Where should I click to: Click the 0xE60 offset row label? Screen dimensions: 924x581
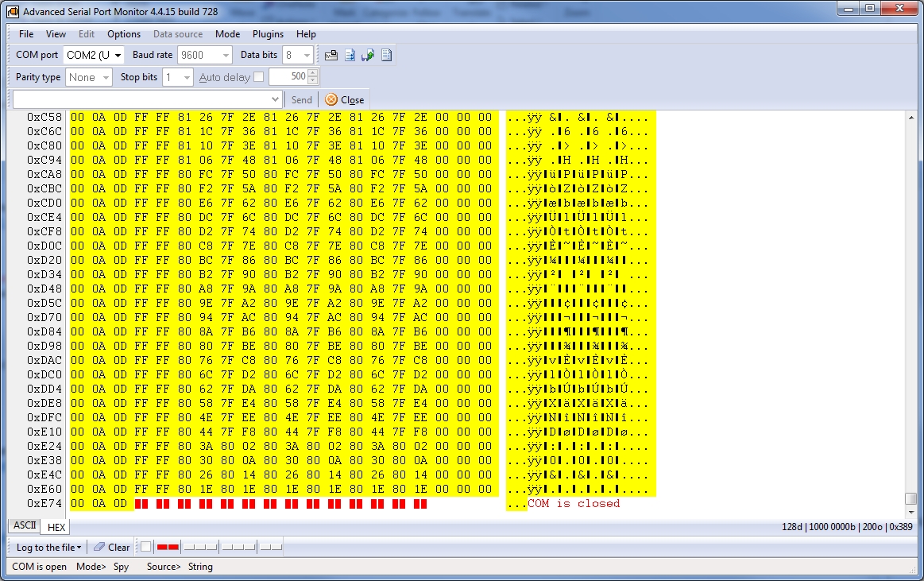[x=44, y=489]
